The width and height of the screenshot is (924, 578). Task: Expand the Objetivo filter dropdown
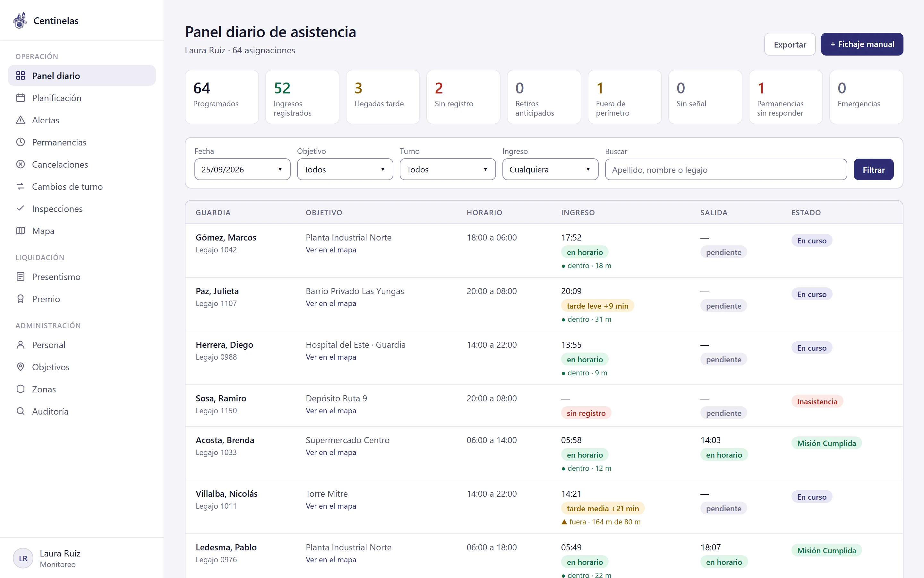click(345, 169)
